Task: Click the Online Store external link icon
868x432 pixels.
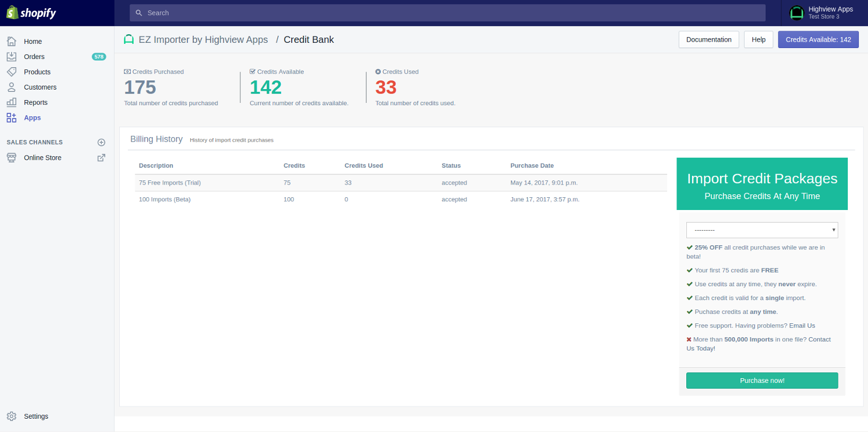Action: click(101, 157)
